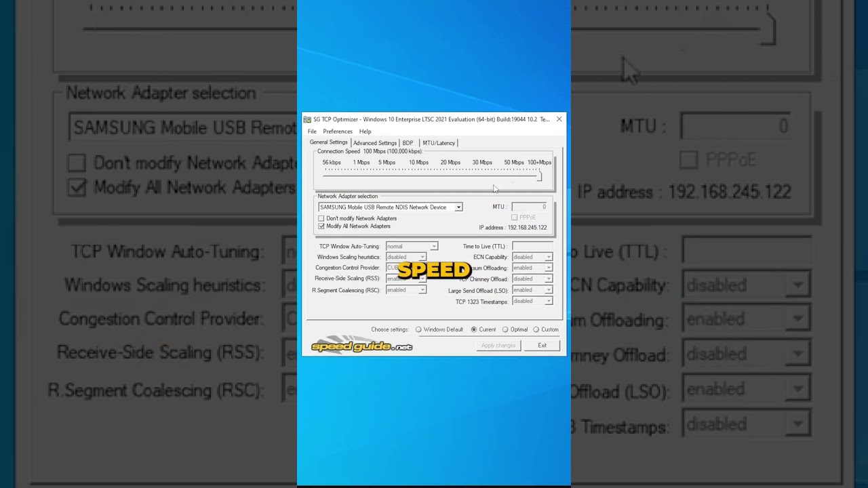
Task: Uncheck Modify All Network Adapters
Action: pos(321,226)
